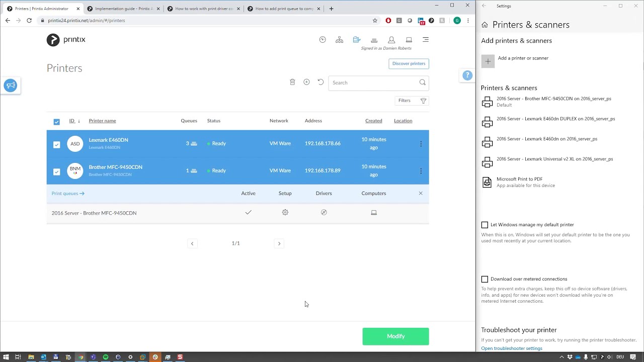
Task: Open Computers icon for Brother MFC-9450CDN queue
Action: point(374,213)
